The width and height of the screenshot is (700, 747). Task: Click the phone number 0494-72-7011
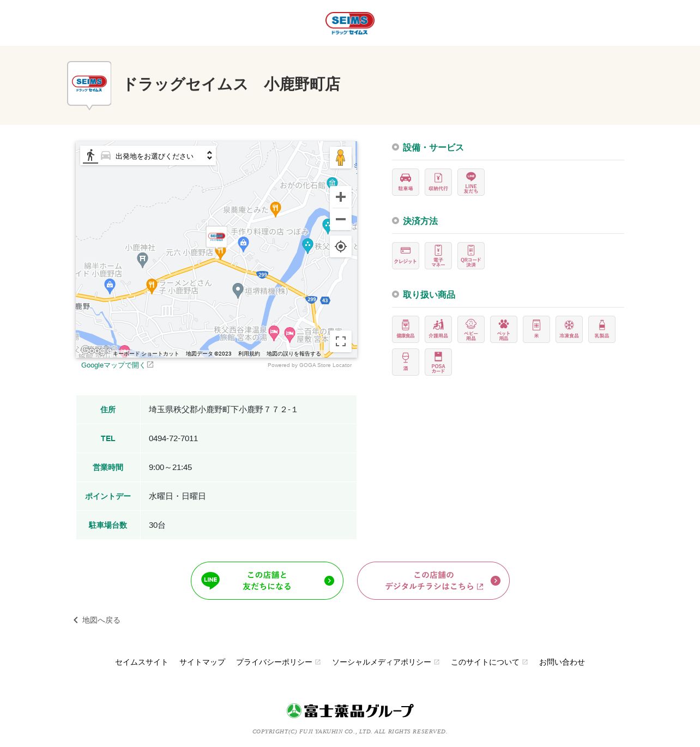[x=173, y=438]
